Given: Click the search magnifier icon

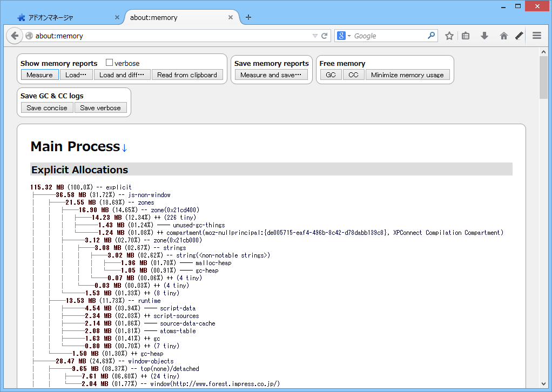Looking at the screenshot, I should [431, 35].
